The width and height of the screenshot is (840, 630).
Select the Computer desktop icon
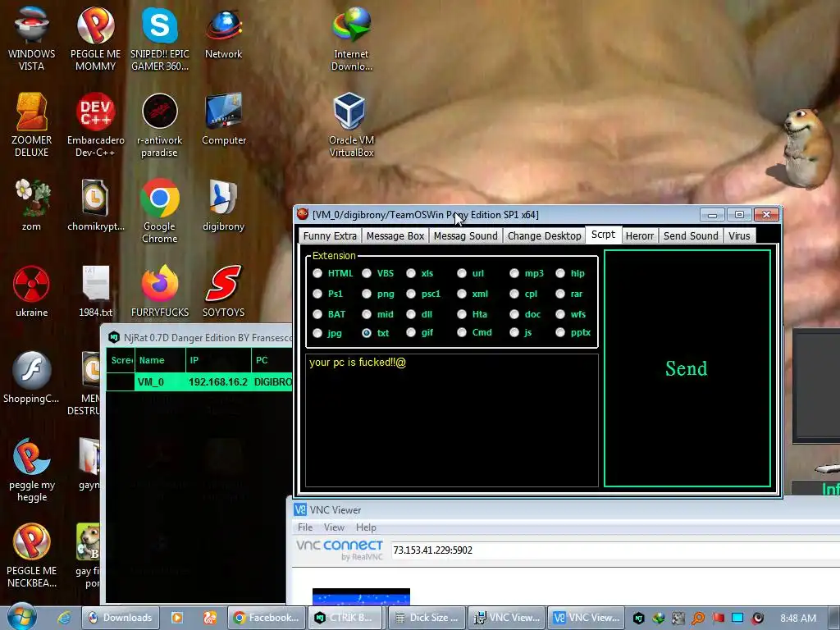[x=223, y=119]
